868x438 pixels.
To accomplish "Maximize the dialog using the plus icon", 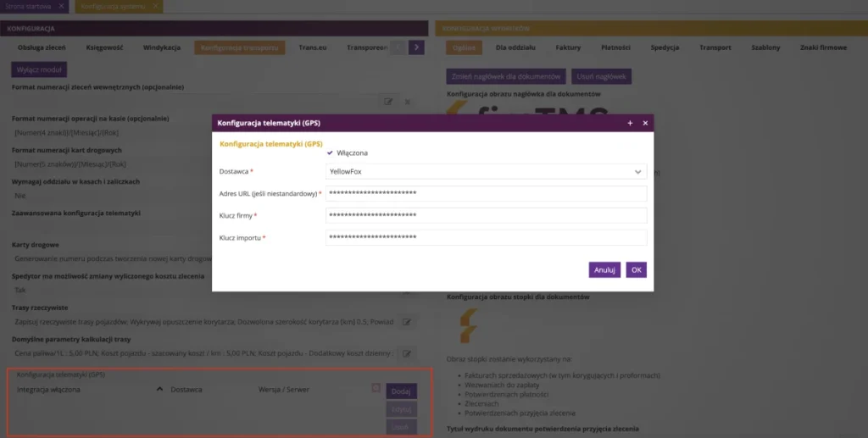I will point(630,124).
